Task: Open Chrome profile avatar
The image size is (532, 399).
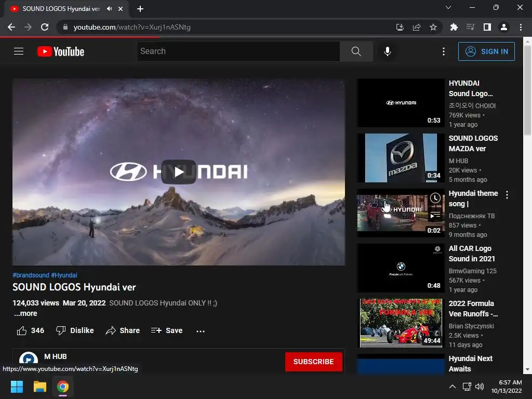Action: coord(504,27)
